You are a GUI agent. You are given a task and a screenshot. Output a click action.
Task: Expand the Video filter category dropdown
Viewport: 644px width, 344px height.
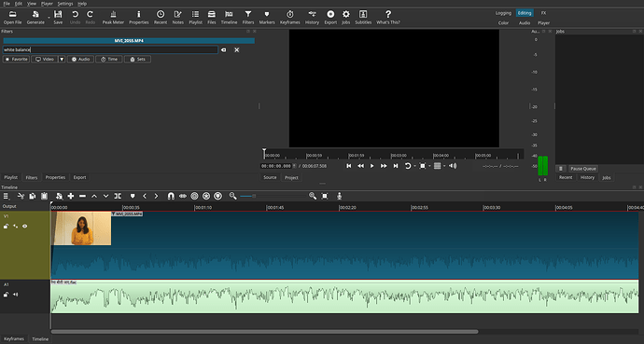[x=62, y=60]
